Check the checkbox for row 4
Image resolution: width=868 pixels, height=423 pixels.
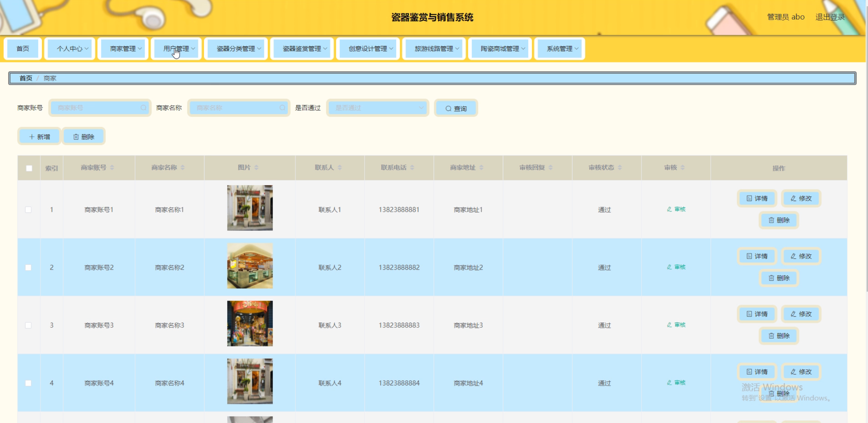point(28,383)
